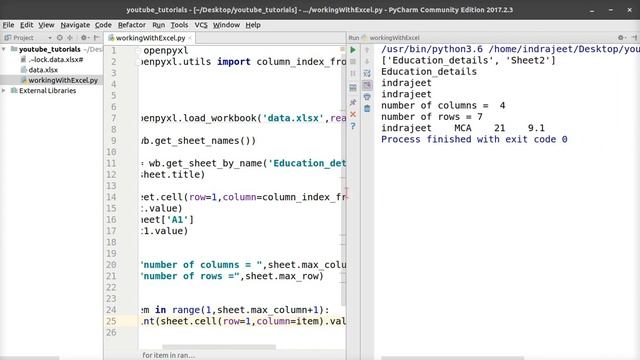Open Run panel help question mark icon
Viewport: 640px width, 360px height.
click(x=353, y=126)
